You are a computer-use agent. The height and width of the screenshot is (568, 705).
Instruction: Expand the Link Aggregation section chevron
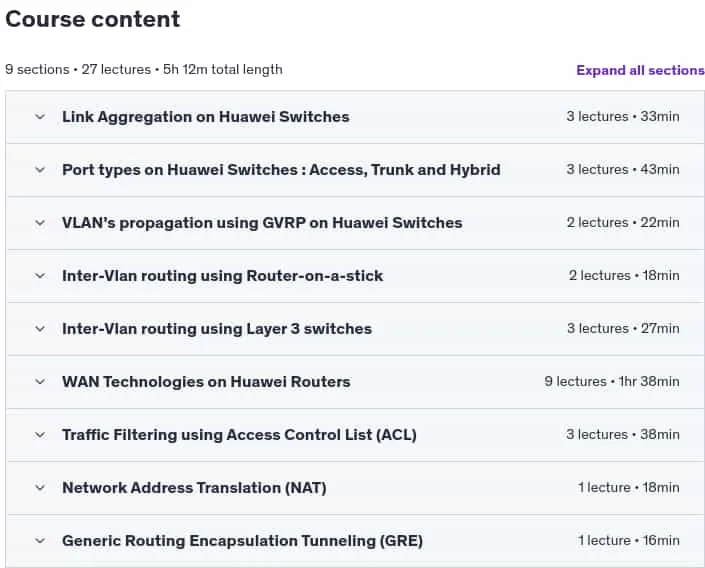tap(40, 117)
